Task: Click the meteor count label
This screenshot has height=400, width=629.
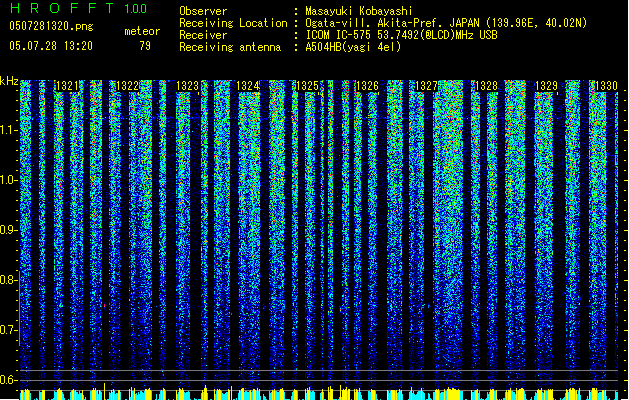Action: [x=142, y=31]
